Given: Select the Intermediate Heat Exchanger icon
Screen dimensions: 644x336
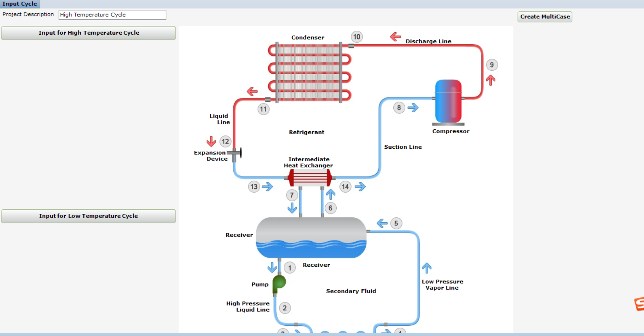Looking at the screenshot, I should [309, 178].
